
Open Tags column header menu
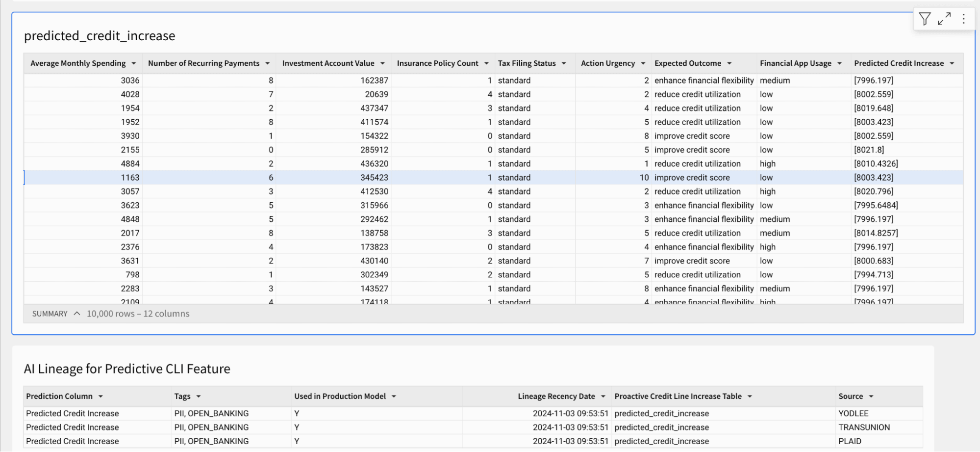pos(199,397)
